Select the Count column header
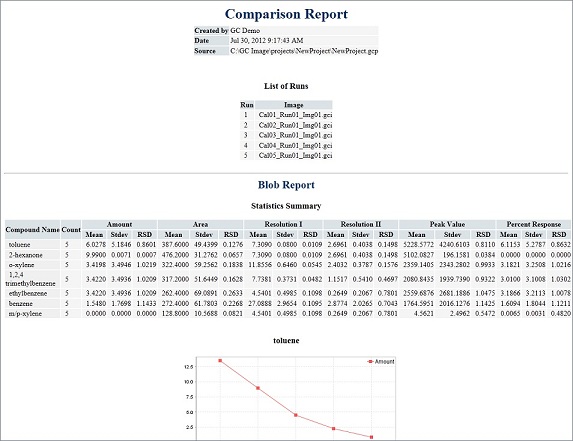573x441 pixels. [x=71, y=229]
